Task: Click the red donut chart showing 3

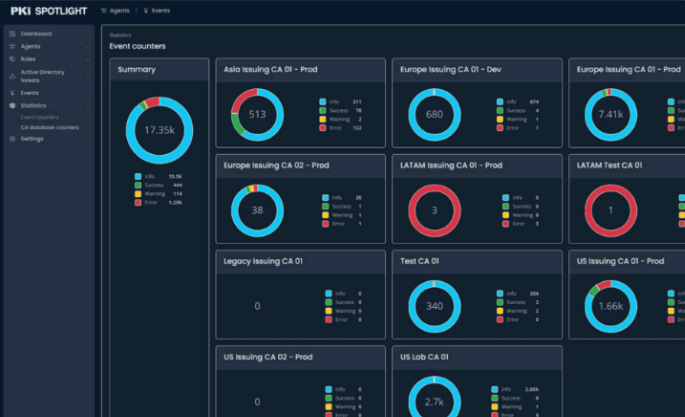Action: point(434,210)
